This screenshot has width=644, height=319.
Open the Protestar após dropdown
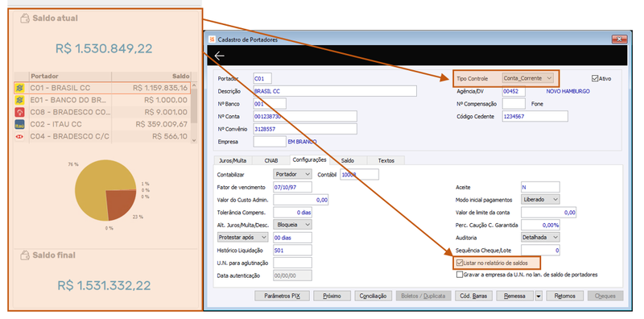tap(243, 237)
